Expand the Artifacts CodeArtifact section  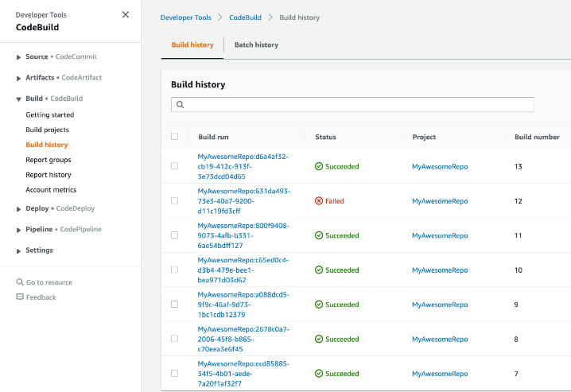18,78
